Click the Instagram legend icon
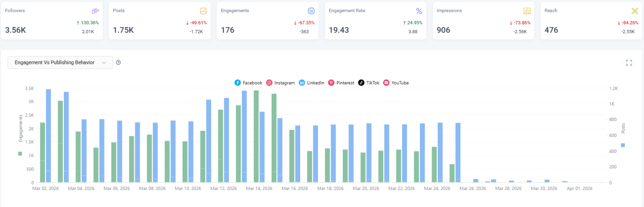The height and width of the screenshot is (207, 644). click(x=269, y=83)
